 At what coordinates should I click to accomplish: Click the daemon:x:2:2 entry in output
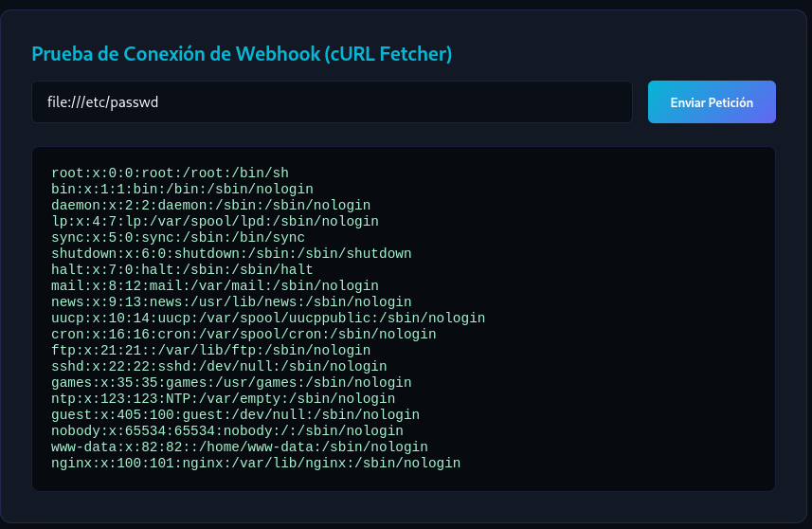[x=210, y=205]
